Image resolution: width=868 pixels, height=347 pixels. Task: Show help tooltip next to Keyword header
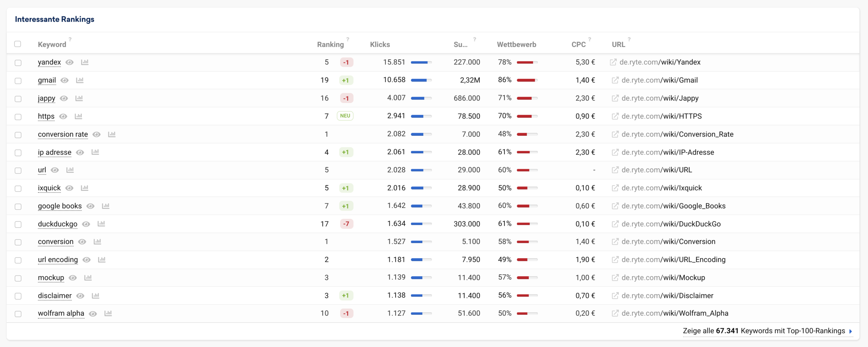pos(70,39)
